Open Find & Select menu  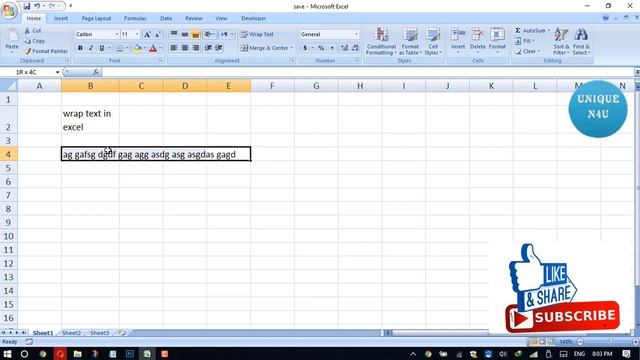pos(581,41)
